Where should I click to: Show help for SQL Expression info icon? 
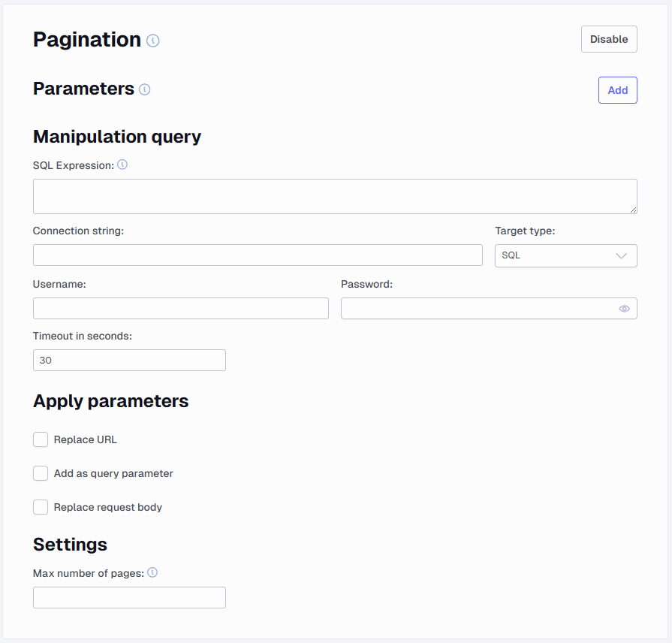(x=122, y=165)
